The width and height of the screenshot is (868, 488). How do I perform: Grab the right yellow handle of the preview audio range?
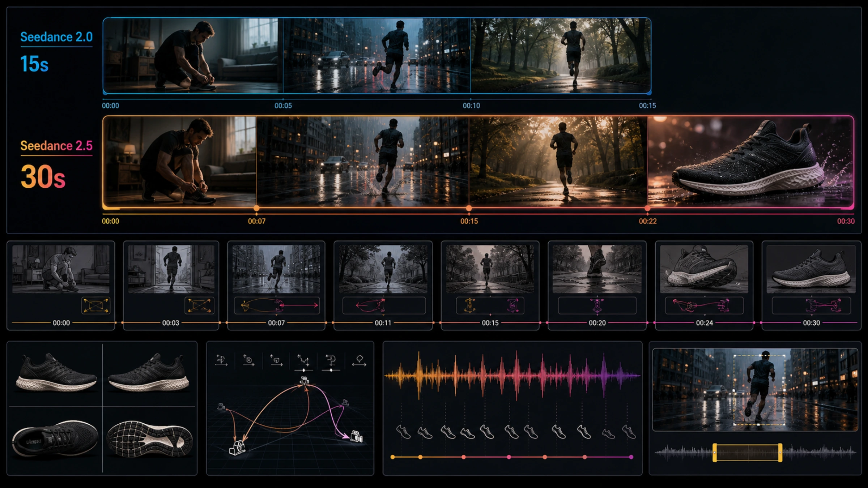780,453
